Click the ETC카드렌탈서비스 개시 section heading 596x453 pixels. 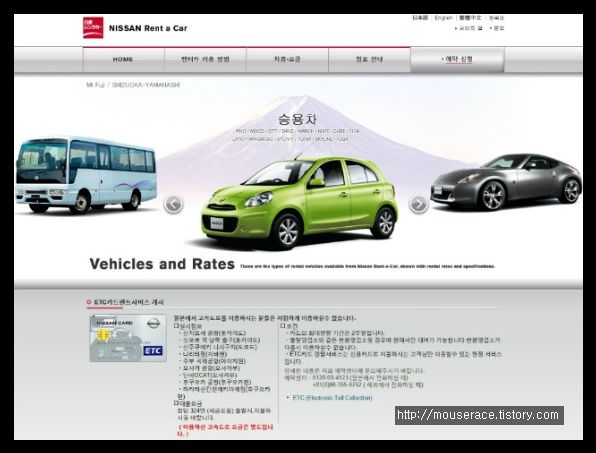128,302
